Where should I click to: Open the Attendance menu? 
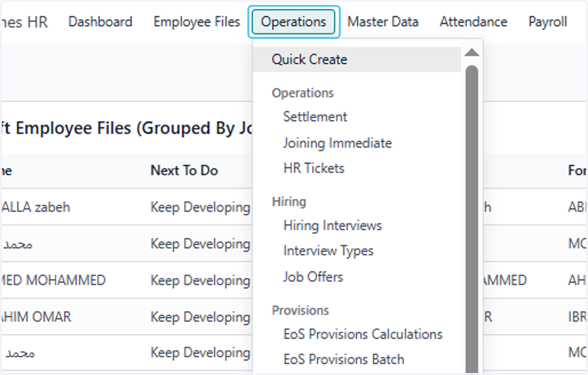pos(473,22)
